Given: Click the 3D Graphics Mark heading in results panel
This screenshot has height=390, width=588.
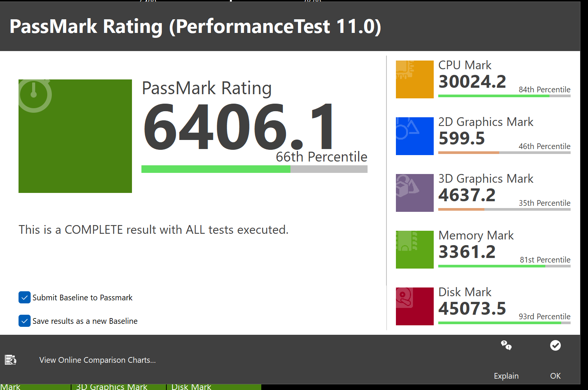Looking at the screenshot, I should click(x=486, y=179).
